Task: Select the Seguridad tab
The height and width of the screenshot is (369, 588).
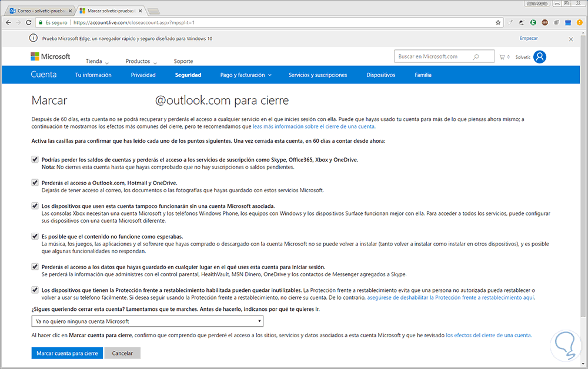Action: 188,75
